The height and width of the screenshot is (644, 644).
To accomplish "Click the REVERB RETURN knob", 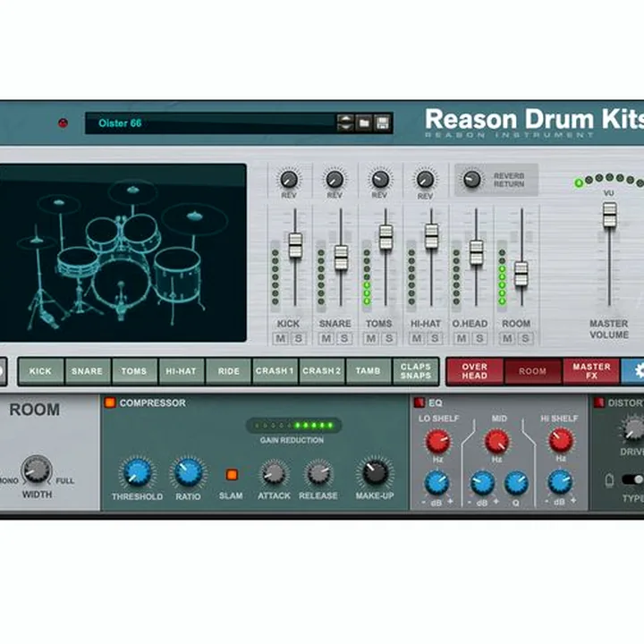I will (x=471, y=180).
